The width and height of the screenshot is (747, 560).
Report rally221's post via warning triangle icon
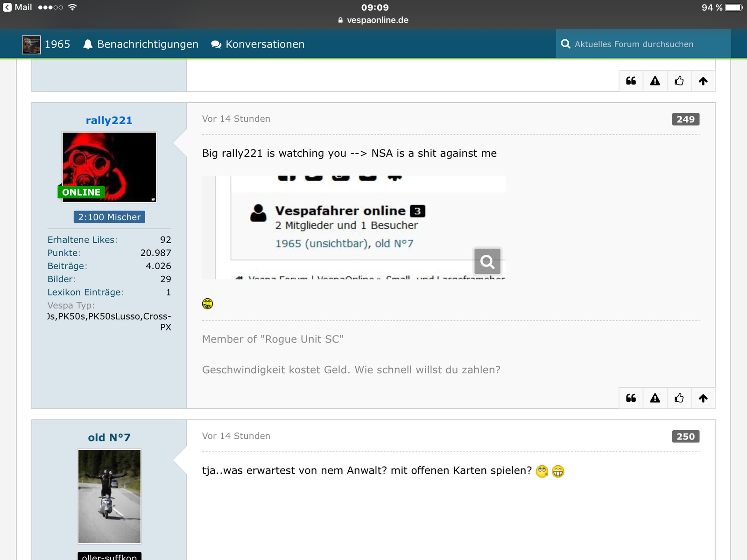(655, 398)
